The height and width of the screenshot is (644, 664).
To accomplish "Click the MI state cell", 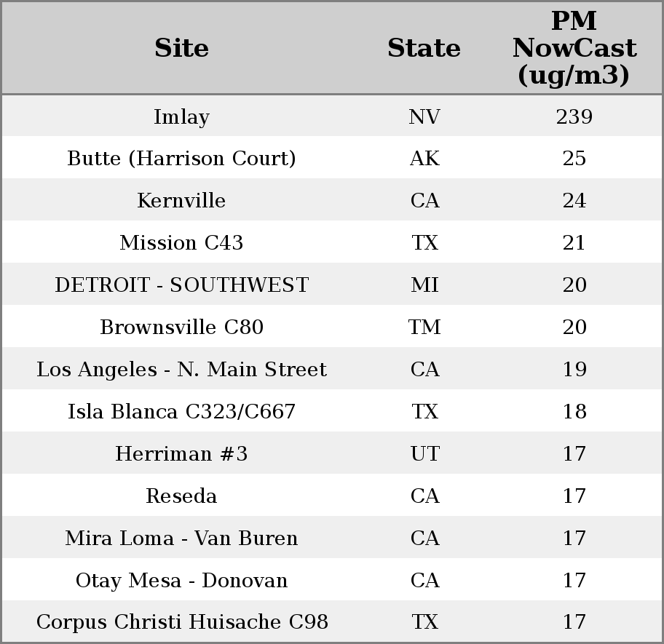I will tap(424, 285).
